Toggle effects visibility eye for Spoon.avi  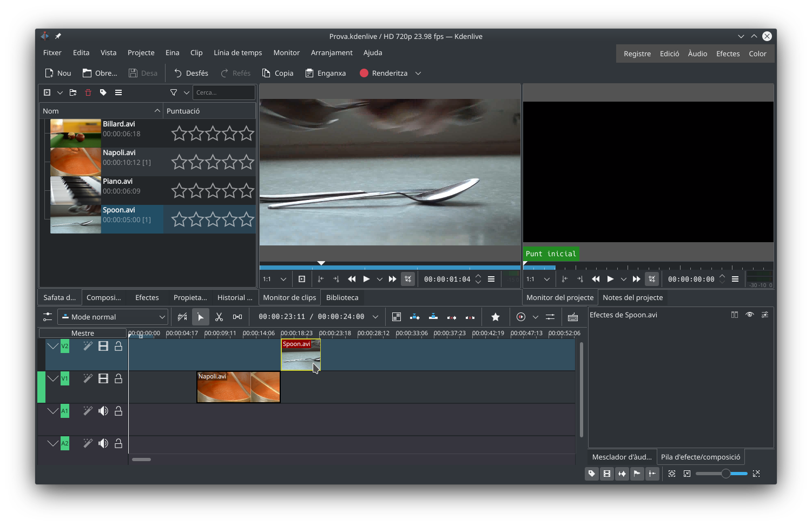[750, 315]
